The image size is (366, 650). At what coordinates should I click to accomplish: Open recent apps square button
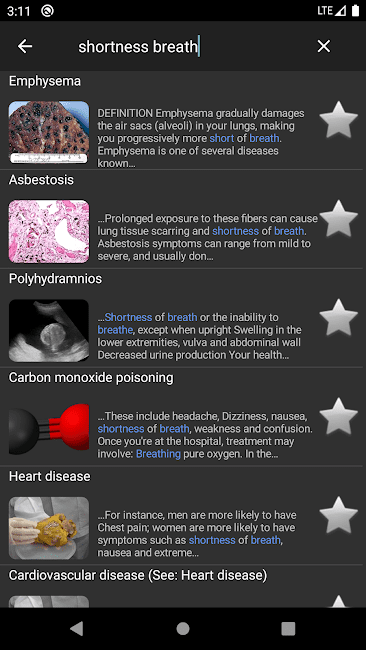click(x=288, y=628)
